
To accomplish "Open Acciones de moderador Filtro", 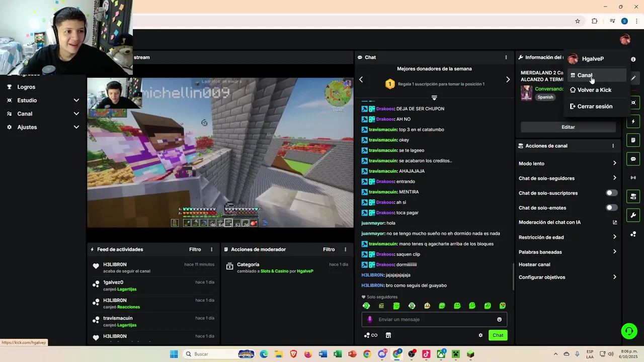I will (329, 249).
